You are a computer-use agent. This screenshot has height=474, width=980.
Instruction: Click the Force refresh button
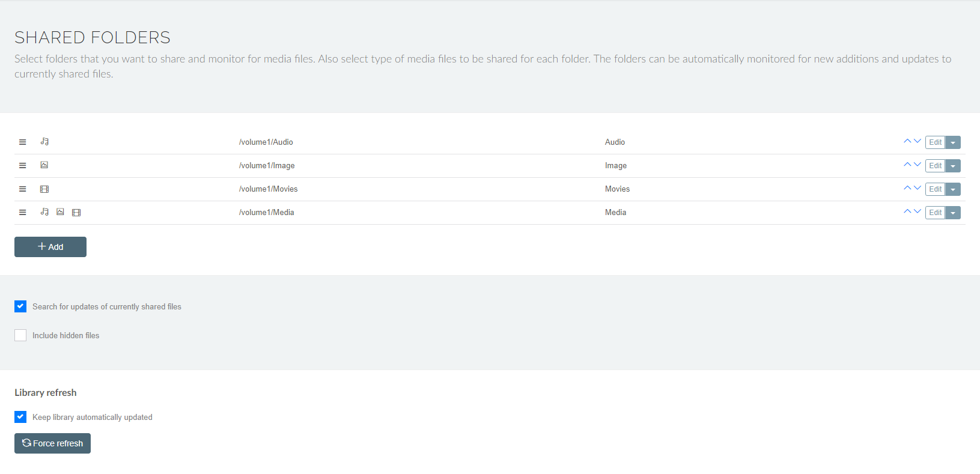click(x=52, y=443)
